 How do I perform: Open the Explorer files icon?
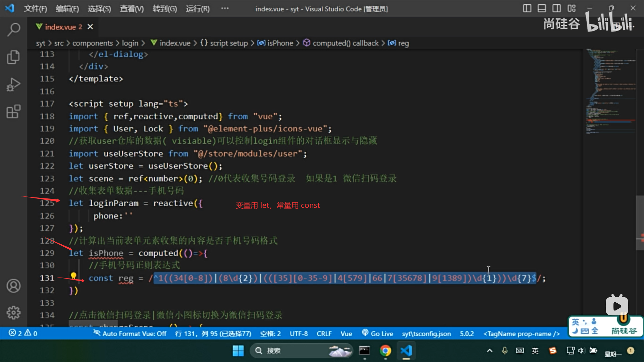point(13,57)
